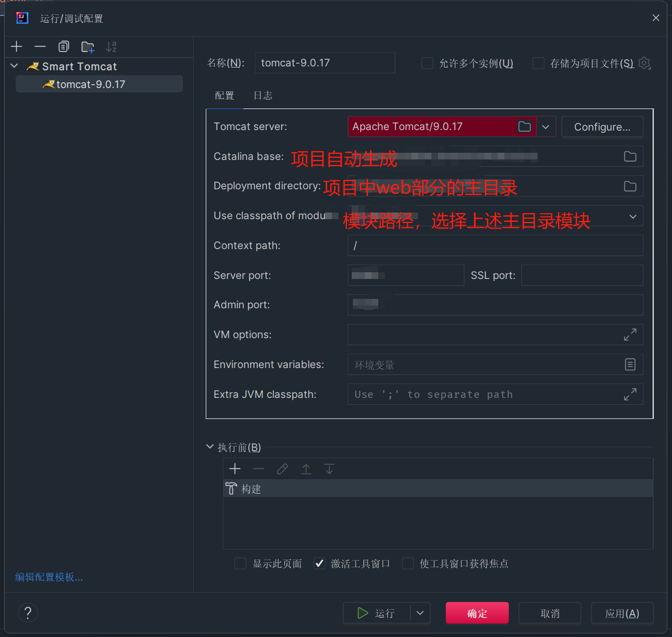
Task: Enable 允许多个实例 checkbox
Action: [427, 63]
